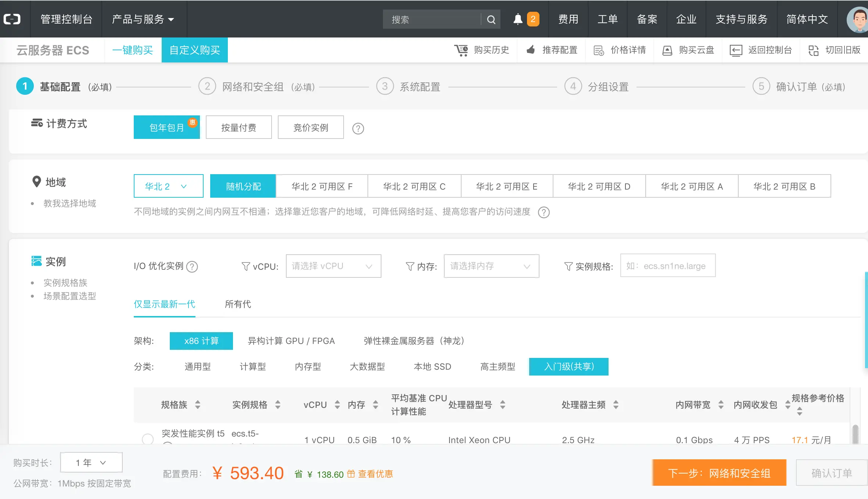Click the instance spec input field
This screenshot has height=499, width=868.
(x=667, y=266)
